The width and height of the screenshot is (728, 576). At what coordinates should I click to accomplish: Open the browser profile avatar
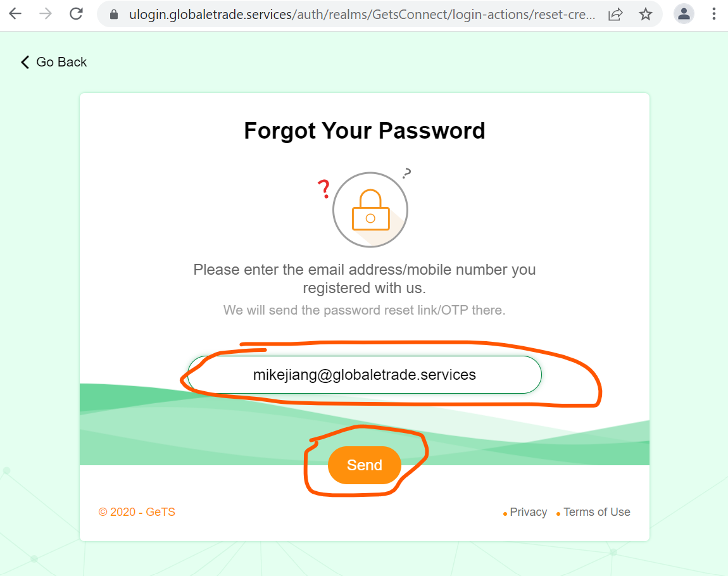click(684, 14)
